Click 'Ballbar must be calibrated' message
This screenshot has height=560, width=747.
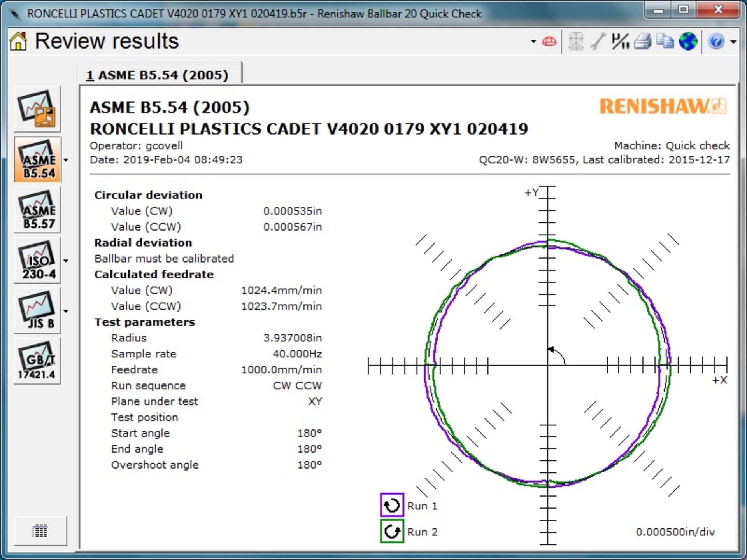pyautogui.click(x=164, y=259)
